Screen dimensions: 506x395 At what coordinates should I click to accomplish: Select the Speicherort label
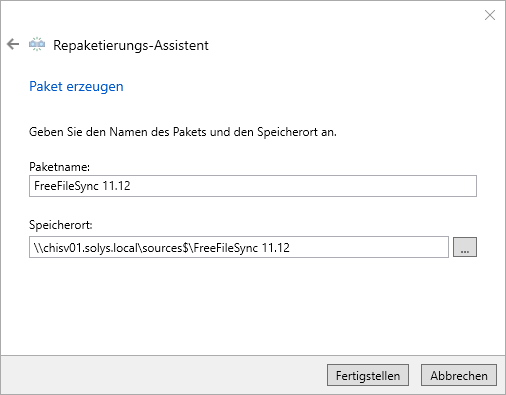coord(61,225)
